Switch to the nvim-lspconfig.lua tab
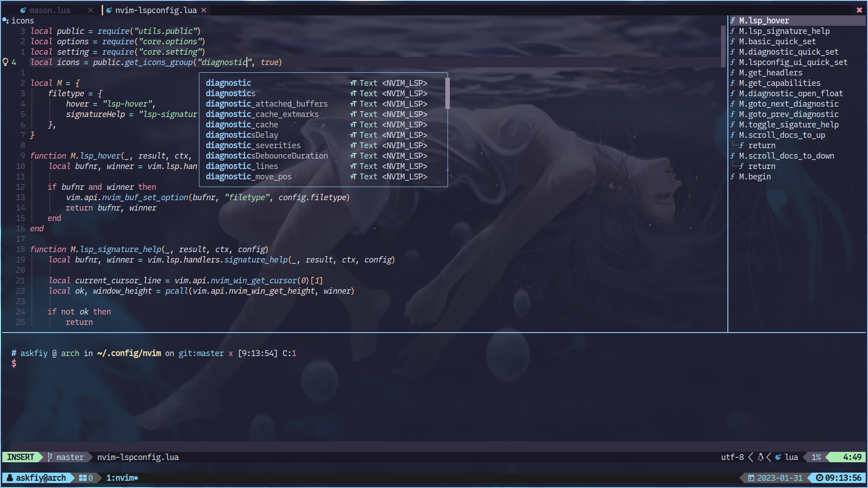Viewport: 868px width, 488px height. coord(156,10)
